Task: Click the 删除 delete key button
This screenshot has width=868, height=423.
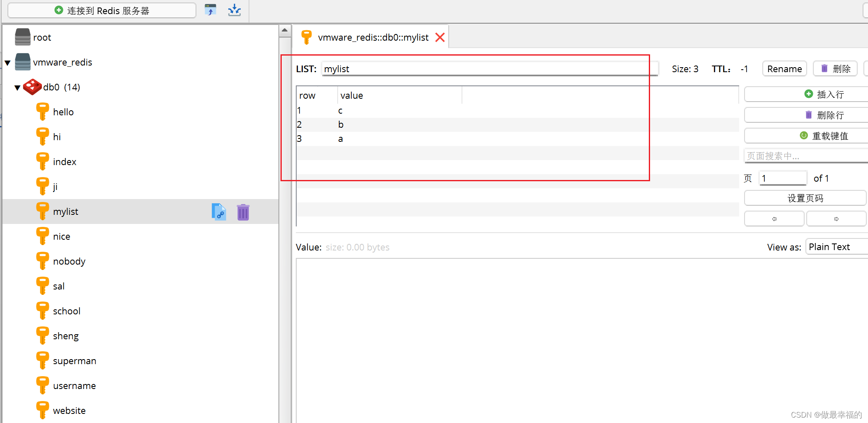Action: coord(835,69)
